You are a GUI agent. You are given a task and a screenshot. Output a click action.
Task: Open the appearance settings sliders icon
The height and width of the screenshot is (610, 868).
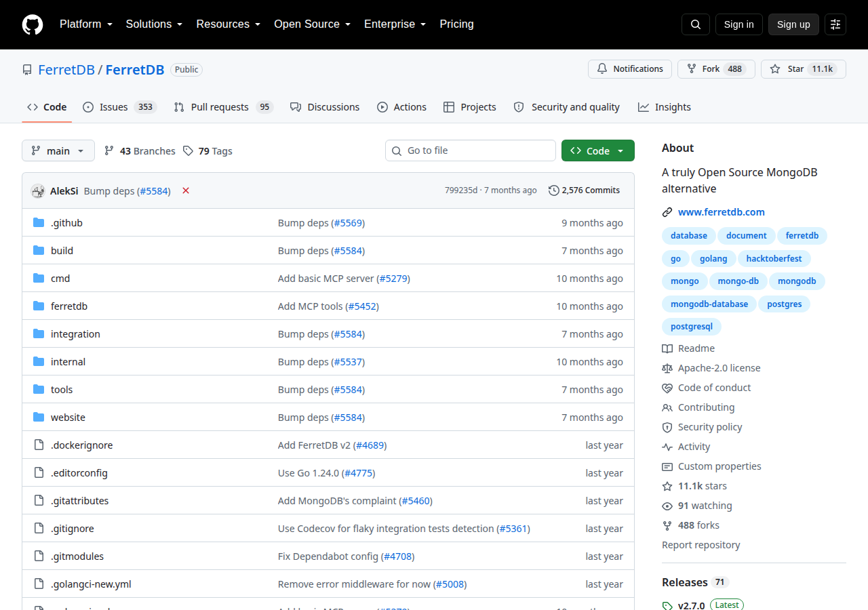pos(835,24)
